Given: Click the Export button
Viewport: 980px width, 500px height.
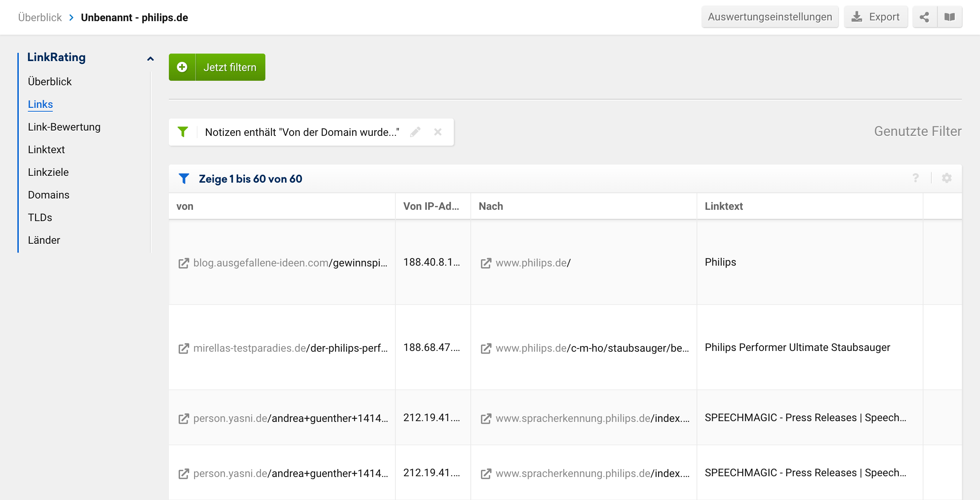Looking at the screenshot, I should [x=875, y=17].
